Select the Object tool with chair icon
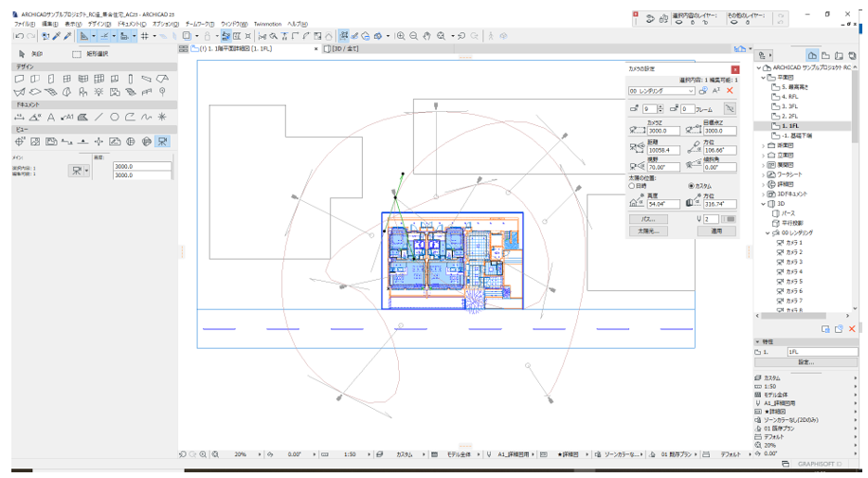868x478 pixels. (x=83, y=92)
